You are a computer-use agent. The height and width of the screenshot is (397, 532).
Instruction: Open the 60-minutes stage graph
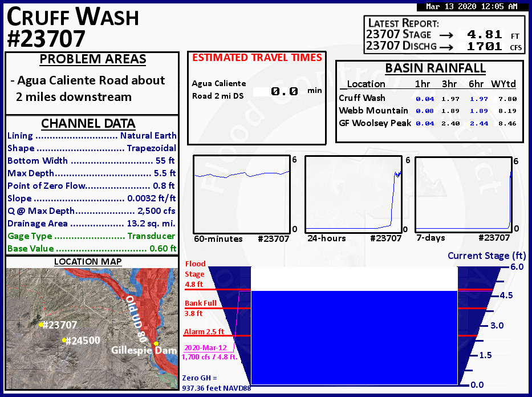click(x=242, y=192)
